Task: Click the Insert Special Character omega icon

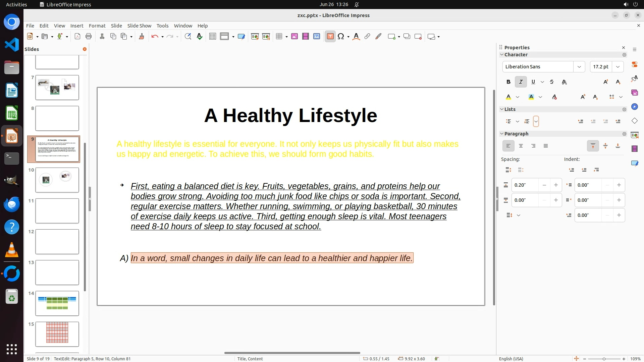Action: point(341,37)
